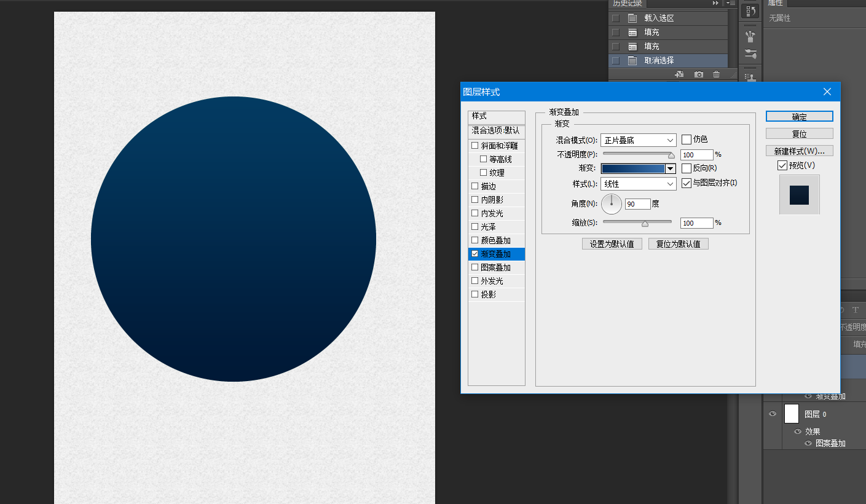Click the 复位 button
Viewport: 866px width, 504px height.
coord(800,133)
